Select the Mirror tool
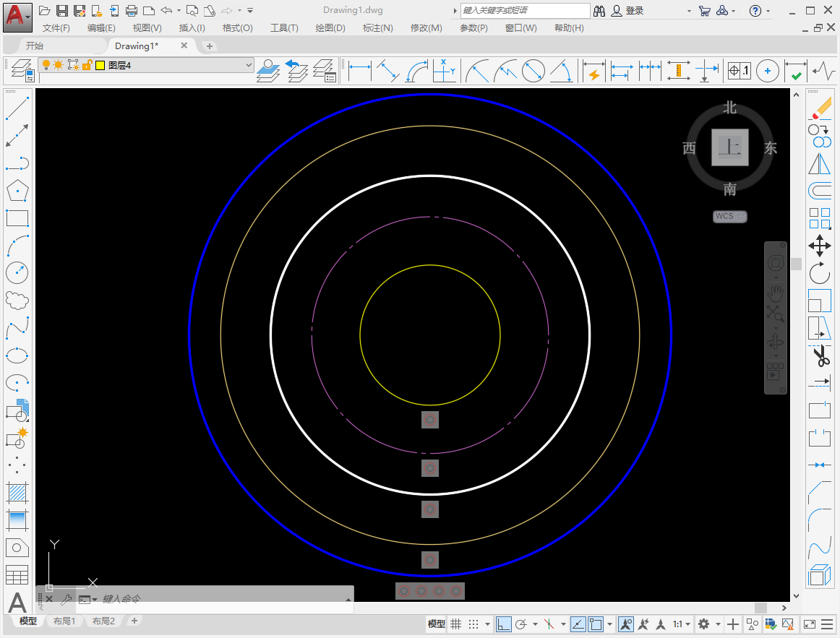 click(x=820, y=164)
